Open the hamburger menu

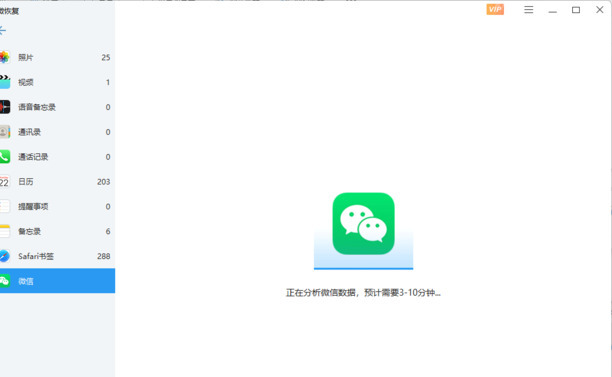click(528, 10)
